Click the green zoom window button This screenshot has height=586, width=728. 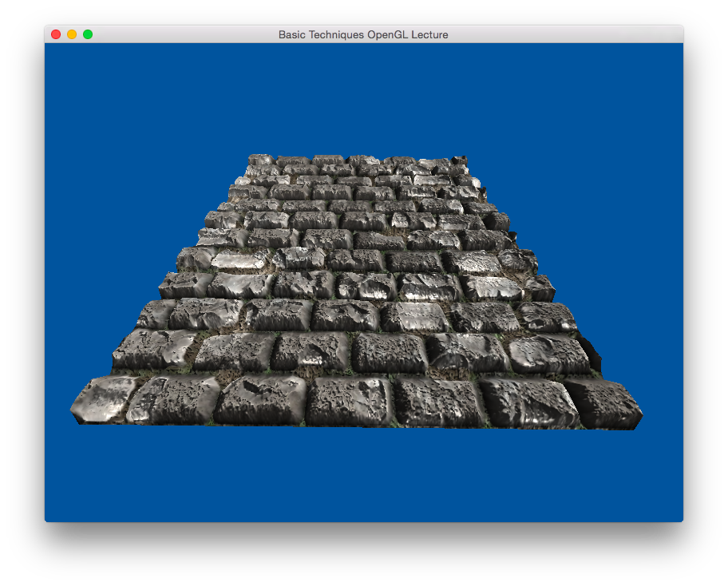click(88, 34)
